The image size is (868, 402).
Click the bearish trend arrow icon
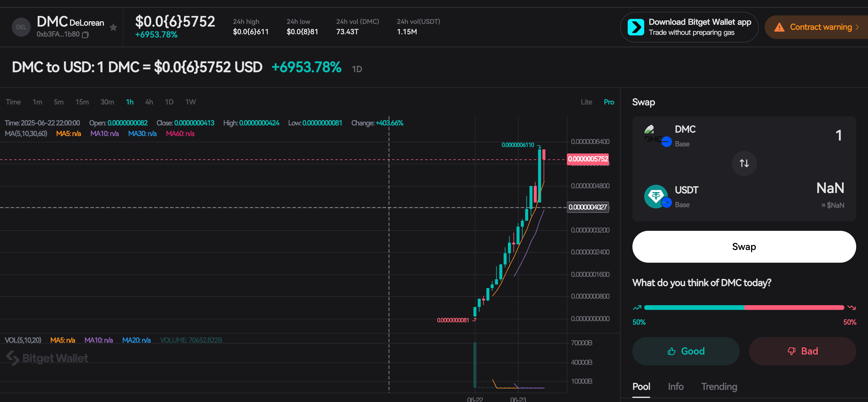pyautogui.click(x=851, y=307)
